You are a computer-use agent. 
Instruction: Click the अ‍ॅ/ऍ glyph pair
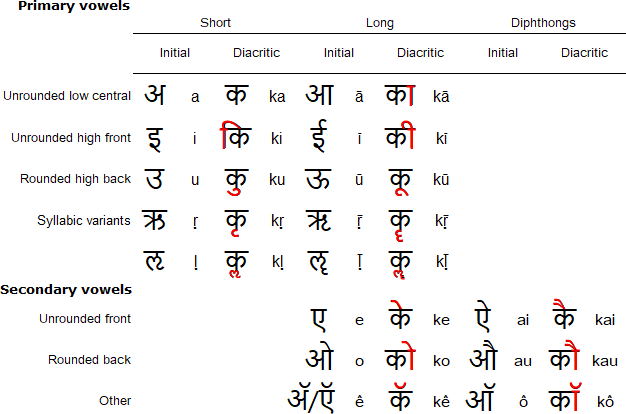pyautogui.click(x=311, y=398)
